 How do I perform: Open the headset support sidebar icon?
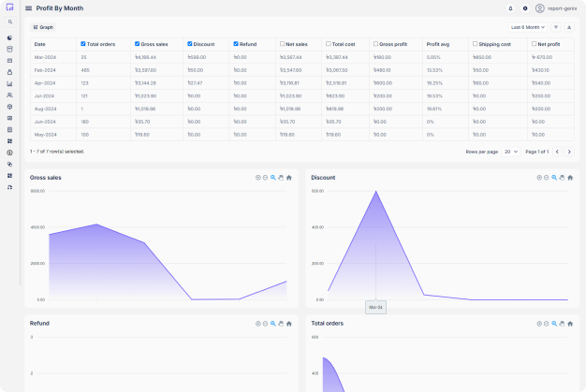(x=9, y=187)
